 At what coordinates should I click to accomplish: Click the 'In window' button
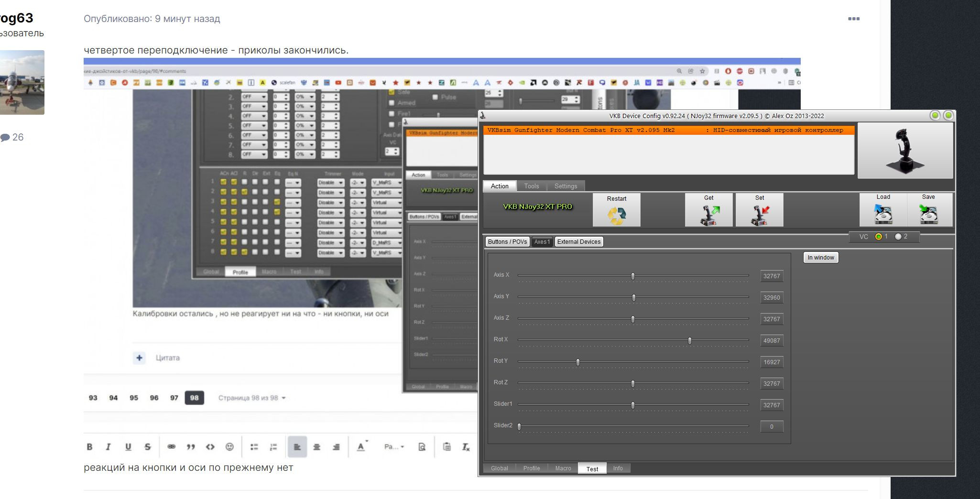click(x=821, y=258)
